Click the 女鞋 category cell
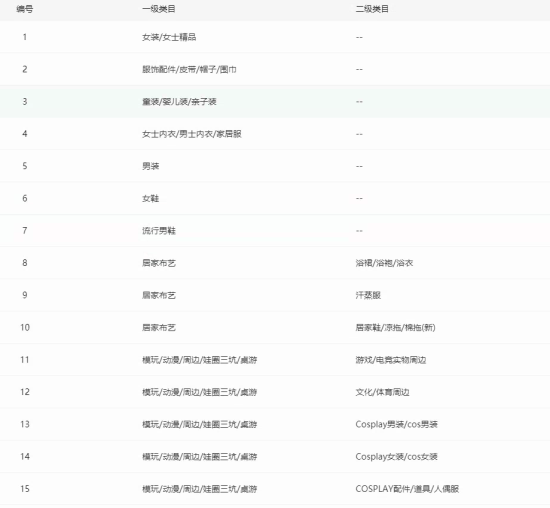The height and width of the screenshot is (508, 550). 150,199
